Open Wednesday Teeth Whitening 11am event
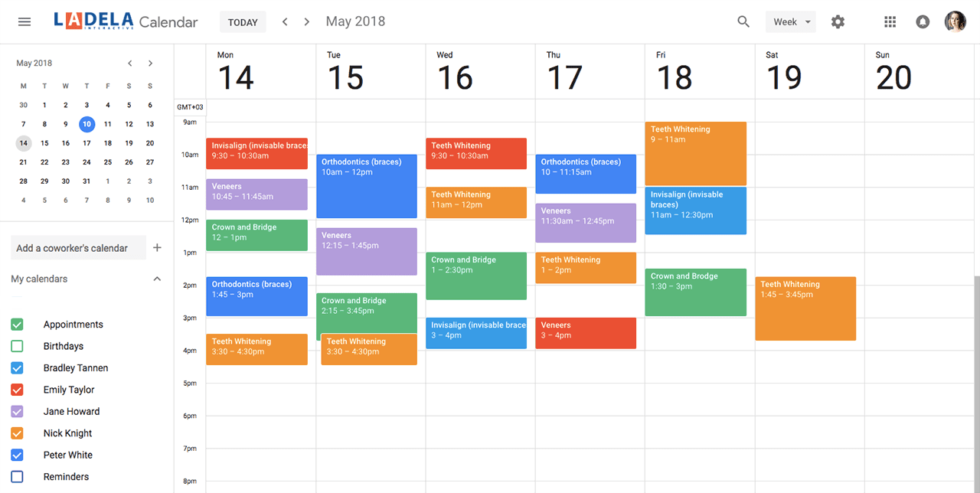 click(x=476, y=202)
